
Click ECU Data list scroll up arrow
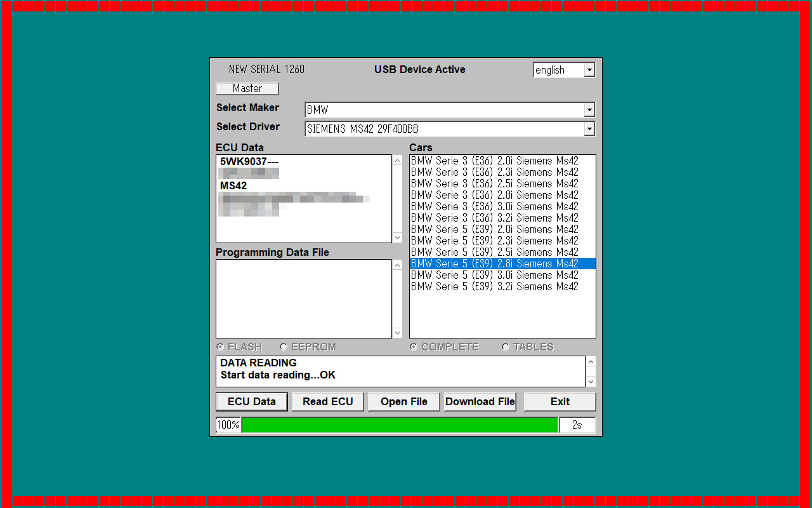point(398,160)
